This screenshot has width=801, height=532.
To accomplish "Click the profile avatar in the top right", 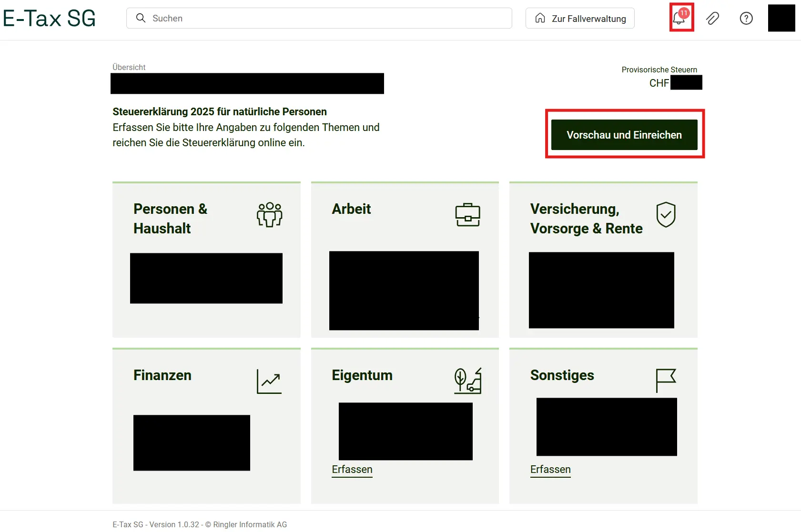I will click(781, 18).
